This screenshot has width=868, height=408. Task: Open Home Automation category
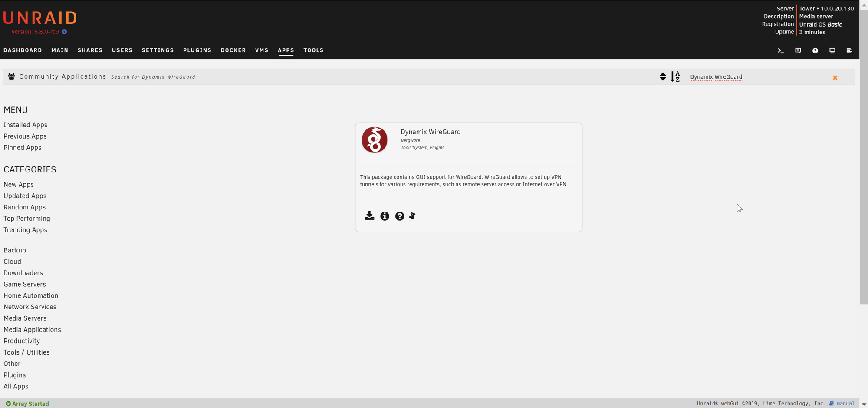point(31,295)
